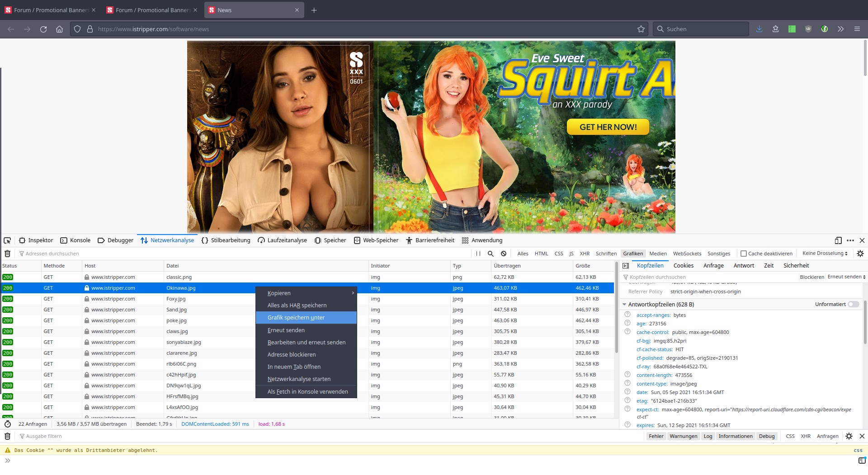This screenshot has width=868, height=475.
Task: Open network search magnifier icon
Action: 491,254
